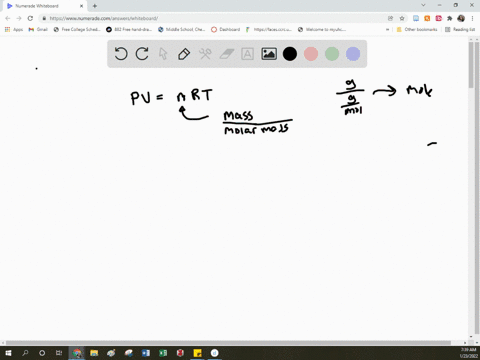Screen dimensions: 480x360
Task: Open the browser extensions puzzle icon
Action: (x=450, y=18)
